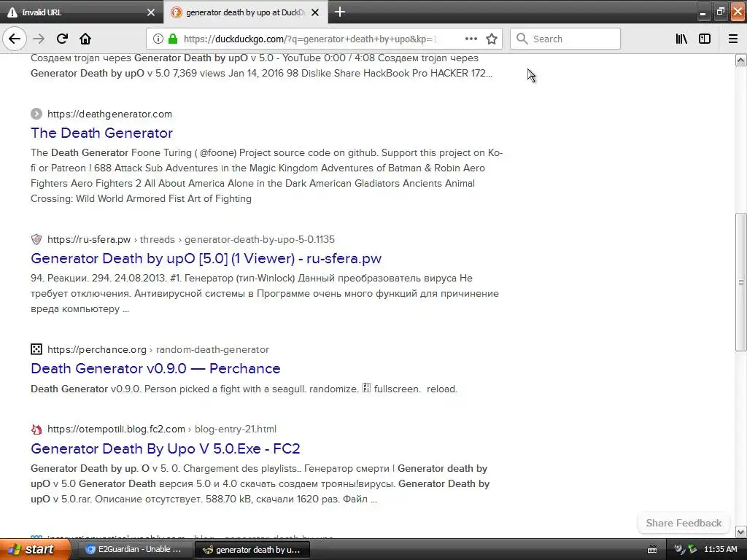Show site information icon in address bar
The height and width of the screenshot is (560, 747).
click(158, 39)
